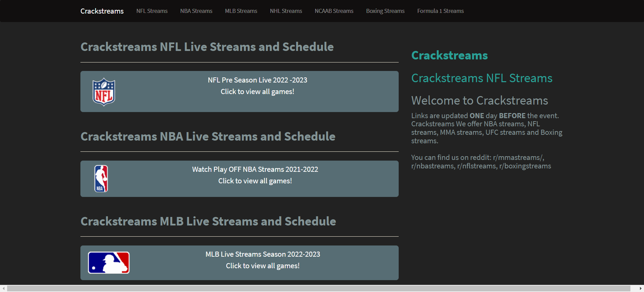Open Crackstreams home brand link
The height and width of the screenshot is (292, 644).
102,11
